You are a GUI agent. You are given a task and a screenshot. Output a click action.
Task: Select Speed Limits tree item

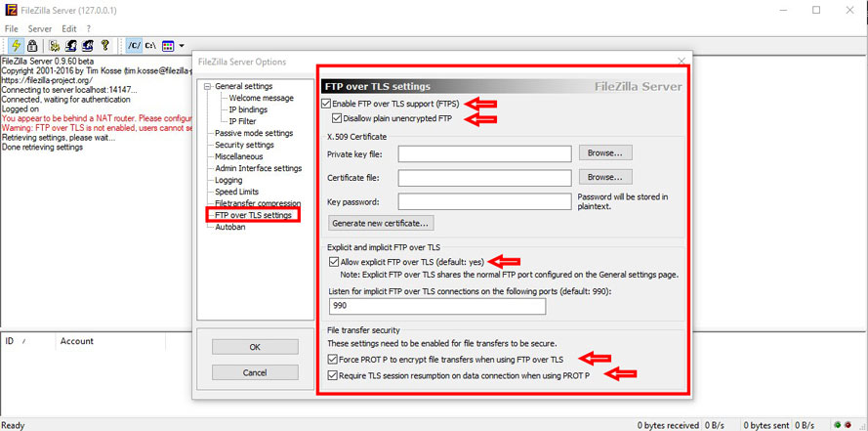pyautogui.click(x=237, y=192)
